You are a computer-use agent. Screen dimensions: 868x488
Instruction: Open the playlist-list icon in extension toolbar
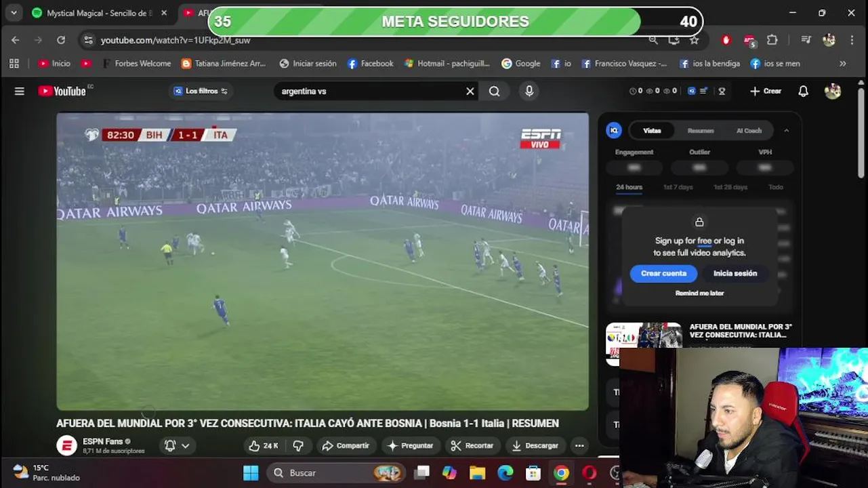pos(703,91)
